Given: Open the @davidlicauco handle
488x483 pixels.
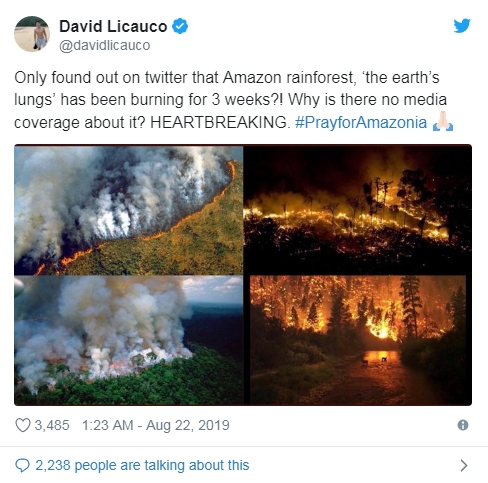Looking at the screenshot, I should tap(105, 45).
